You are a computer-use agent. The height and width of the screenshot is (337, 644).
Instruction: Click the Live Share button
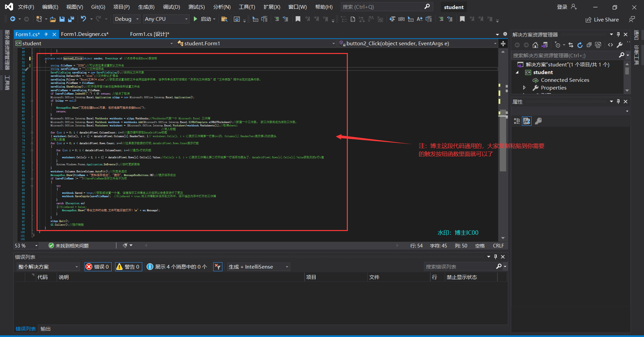pos(602,19)
